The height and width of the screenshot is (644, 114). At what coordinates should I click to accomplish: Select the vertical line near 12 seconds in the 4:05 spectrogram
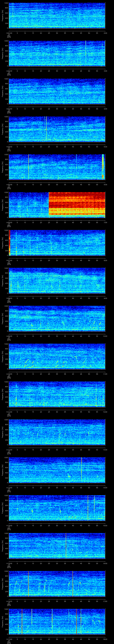coord(29,166)
